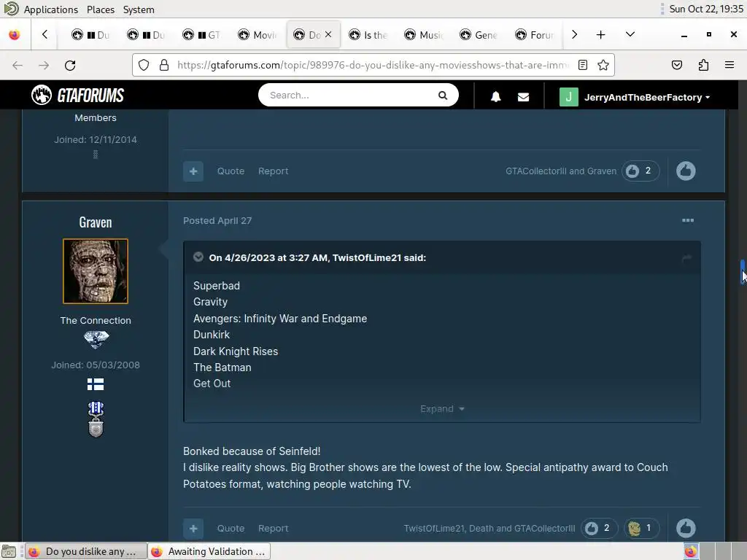747x560 pixels.
Task: Open the Places menu
Action: click(x=101, y=9)
